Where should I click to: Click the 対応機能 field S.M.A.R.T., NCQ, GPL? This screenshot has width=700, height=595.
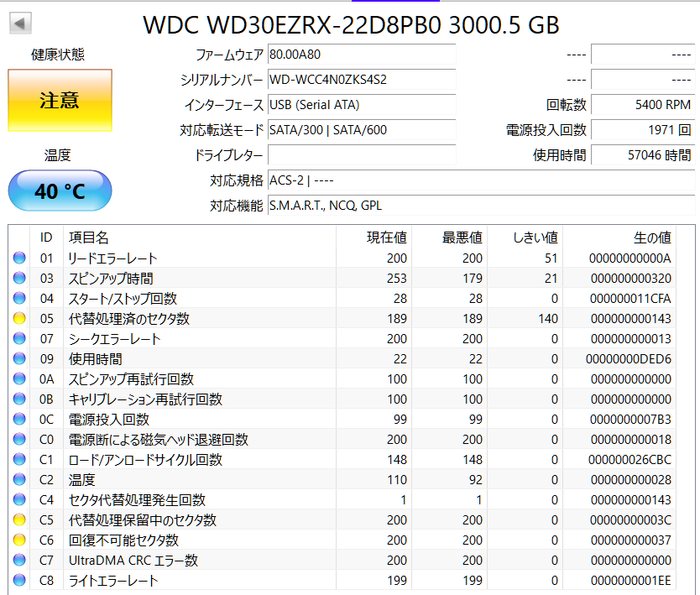pos(481,206)
